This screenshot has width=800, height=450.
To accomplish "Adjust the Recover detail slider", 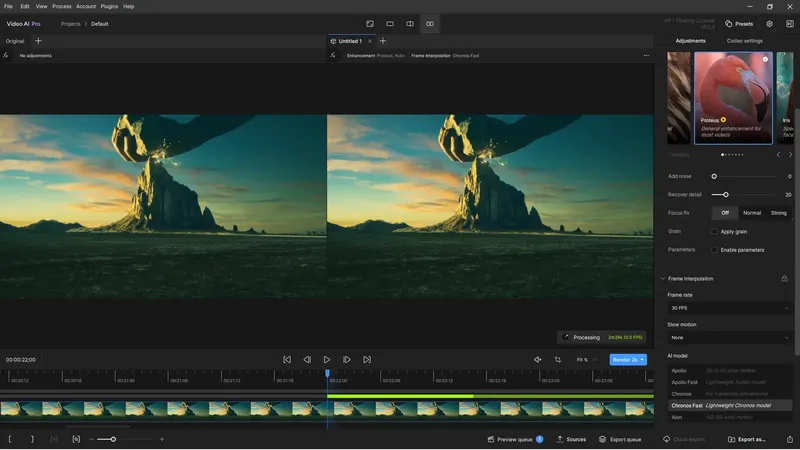I will (726, 195).
